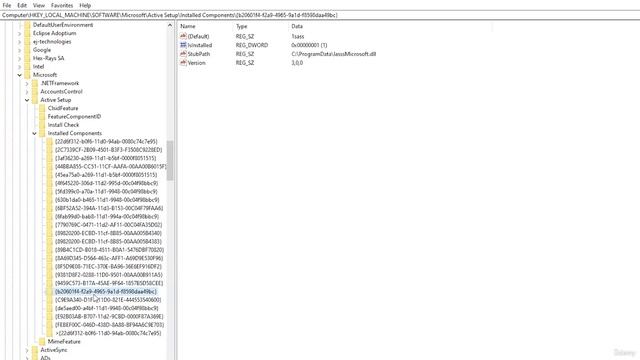Viewport: 640px width, 360px height.
Task: Select the {45ea75a0 key name
Action: click(x=106, y=175)
